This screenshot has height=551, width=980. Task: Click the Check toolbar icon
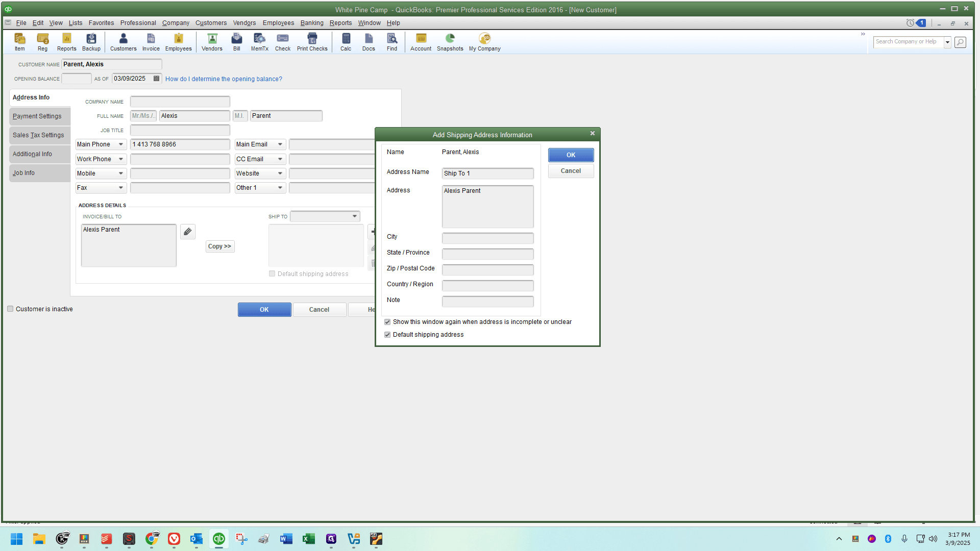point(282,42)
